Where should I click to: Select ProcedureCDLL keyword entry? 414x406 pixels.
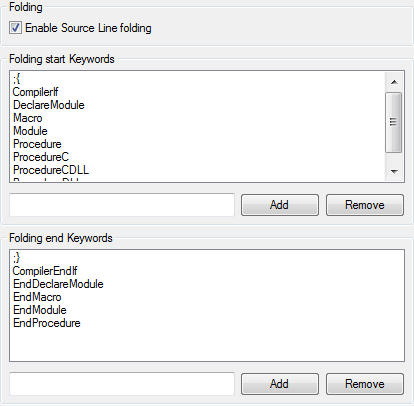click(x=51, y=170)
